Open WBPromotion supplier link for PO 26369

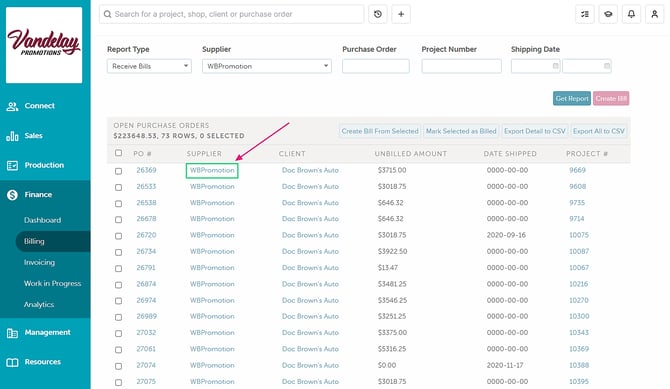212,170
